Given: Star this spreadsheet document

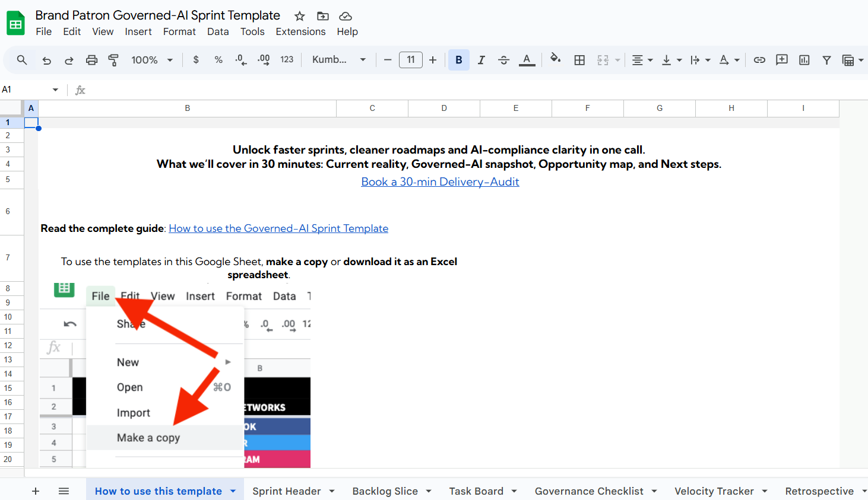Looking at the screenshot, I should pyautogui.click(x=300, y=16).
